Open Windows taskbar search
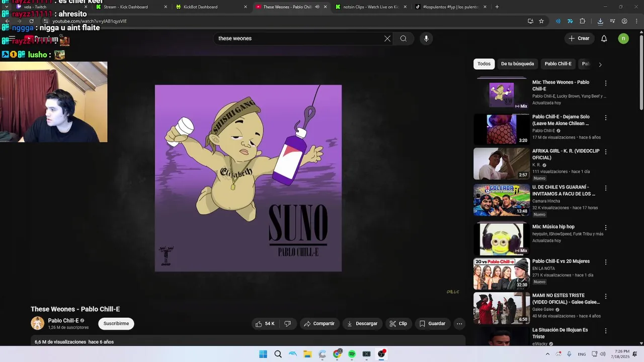Viewport: 644px width, 362px height. pyautogui.click(x=278, y=354)
